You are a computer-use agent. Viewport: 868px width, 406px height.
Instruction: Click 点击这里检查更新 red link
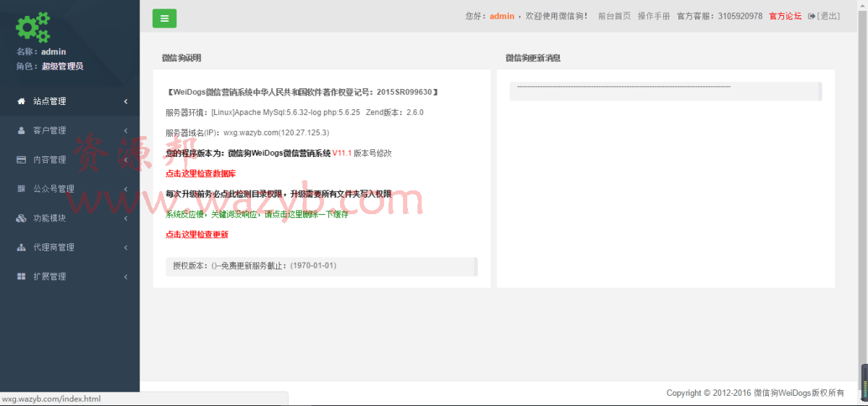coord(197,234)
